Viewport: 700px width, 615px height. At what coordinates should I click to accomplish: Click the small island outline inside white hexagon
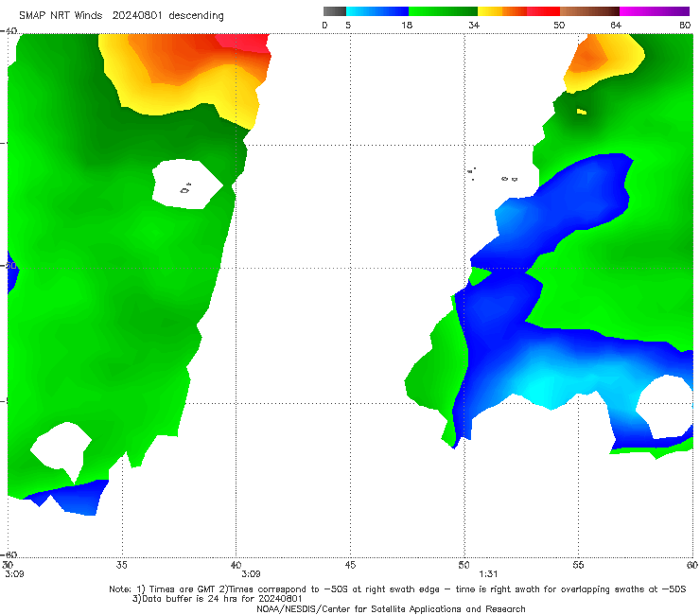pos(185,189)
